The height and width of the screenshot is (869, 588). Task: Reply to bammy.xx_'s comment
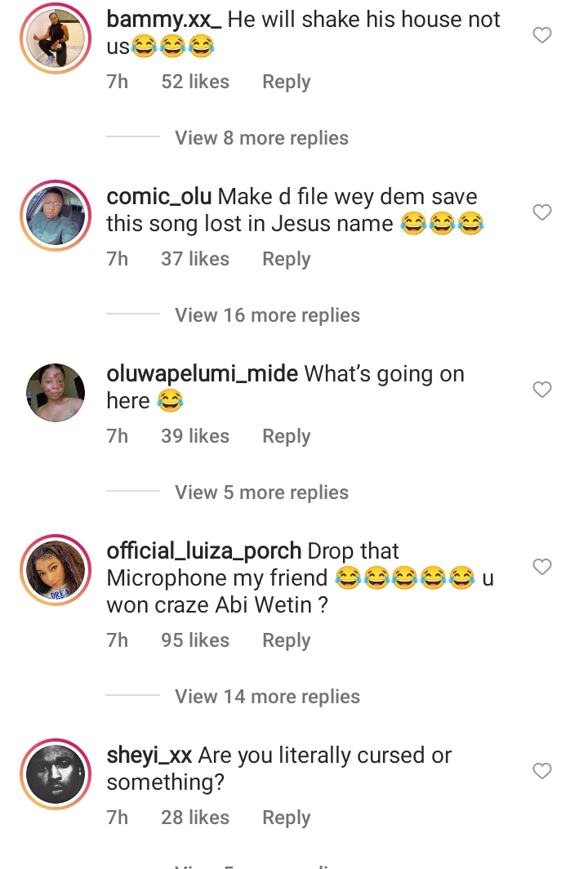pyautogui.click(x=286, y=82)
